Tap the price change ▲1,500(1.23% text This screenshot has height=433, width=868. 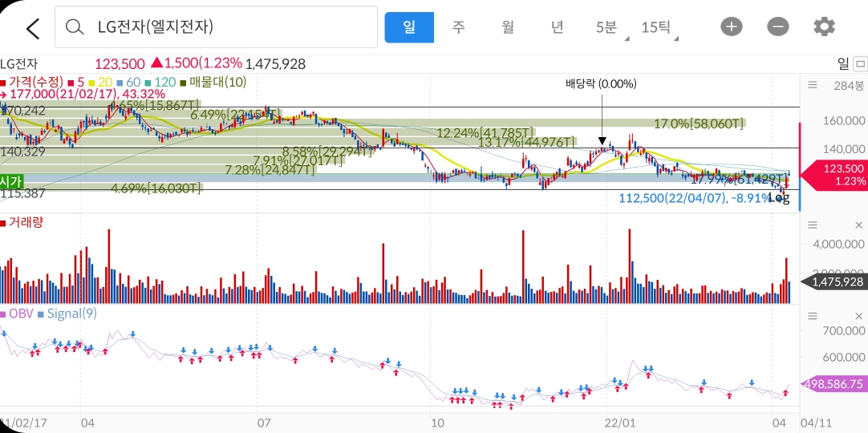pyautogui.click(x=196, y=63)
